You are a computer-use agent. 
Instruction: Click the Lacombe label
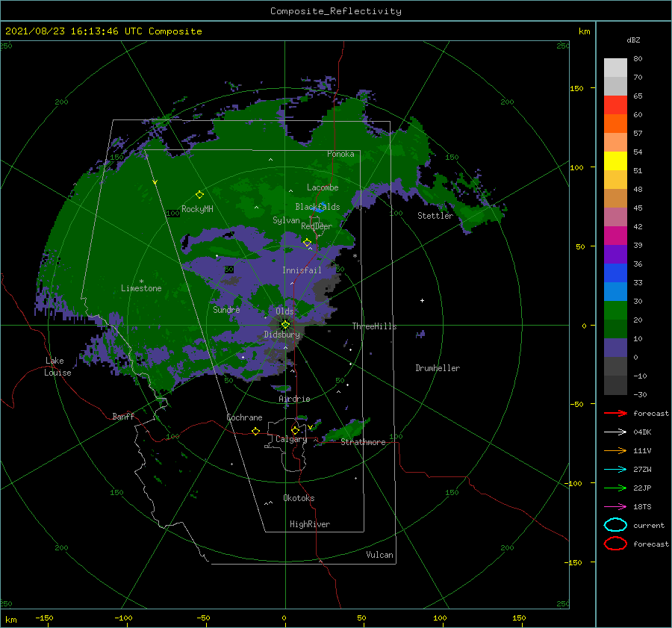tap(323, 187)
